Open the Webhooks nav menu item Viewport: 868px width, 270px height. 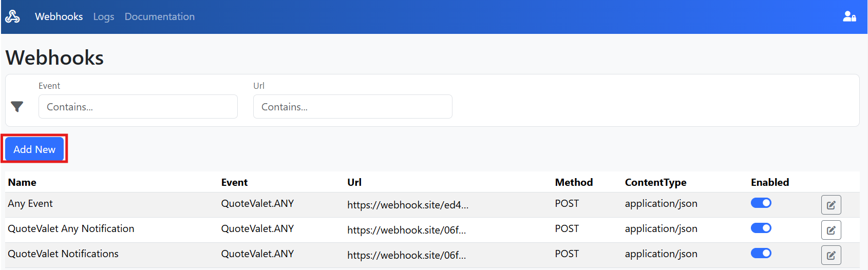tap(59, 16)
